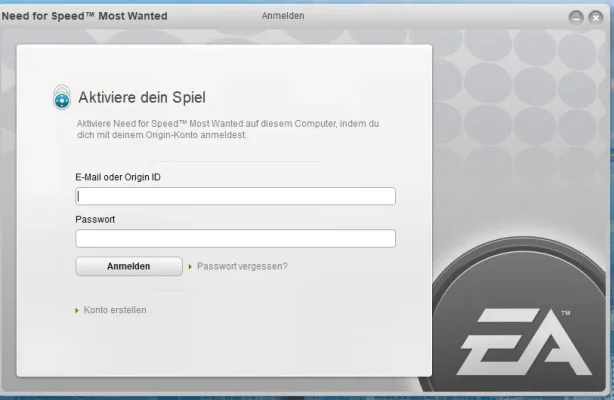The width and height of the screenshot is (614, 400).
Task: Close the Need for Speed activation window
Action: coord(596,18)
